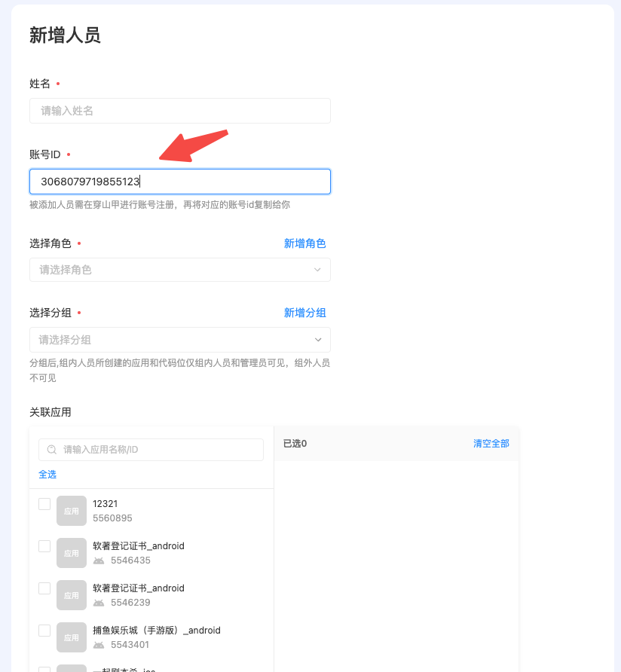
Task: Expand the 请选择分组 dropdown
Action: click(x=180, y=340)
